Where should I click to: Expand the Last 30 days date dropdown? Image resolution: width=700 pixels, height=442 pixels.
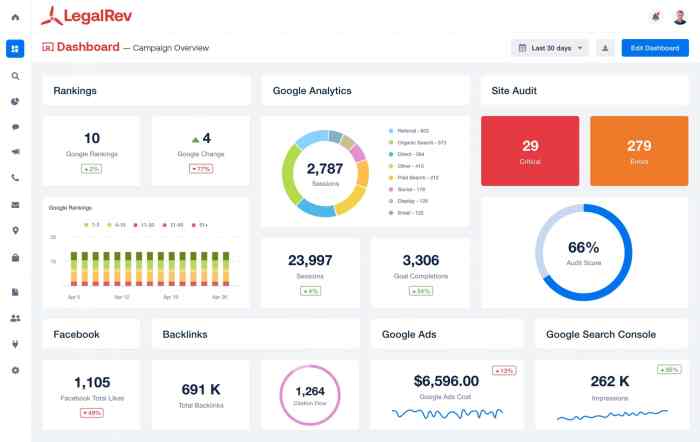click(x=550, y=48)
